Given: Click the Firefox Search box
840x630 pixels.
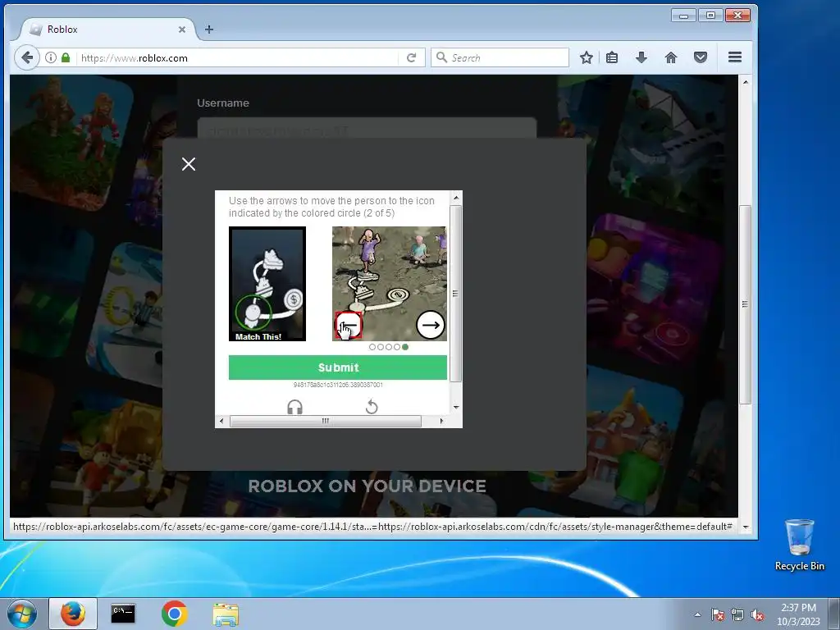Looking at the screenshot, I should pyautogui.click(x=500, y=58).
